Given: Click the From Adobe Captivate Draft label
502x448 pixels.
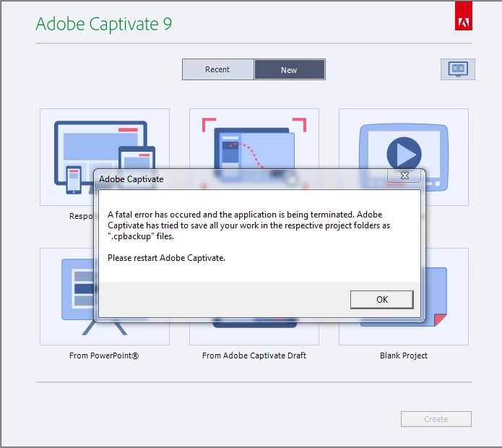Looking at the screenshot, I should [254, 356].
